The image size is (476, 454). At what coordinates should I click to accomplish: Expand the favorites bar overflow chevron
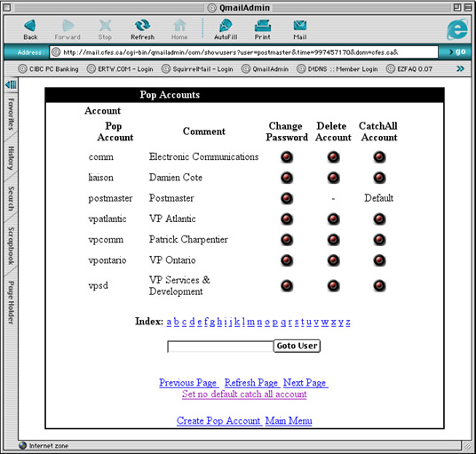coord(460,69)
